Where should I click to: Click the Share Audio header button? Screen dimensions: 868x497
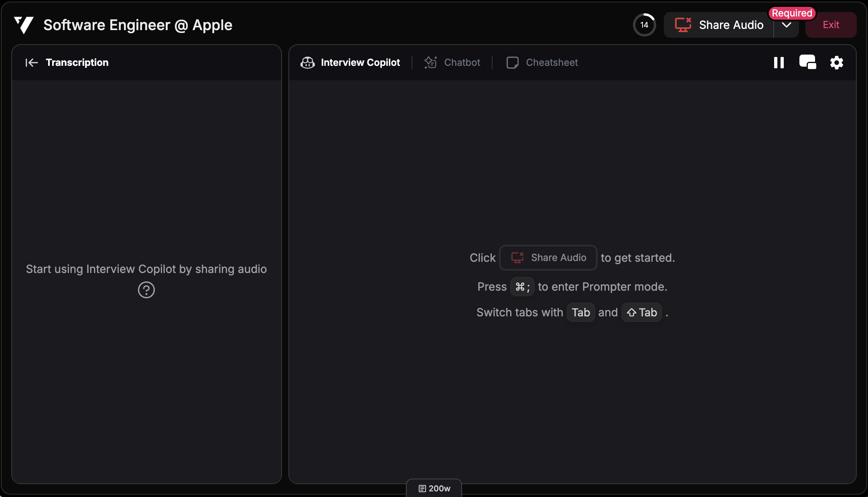tap(731, 24)
